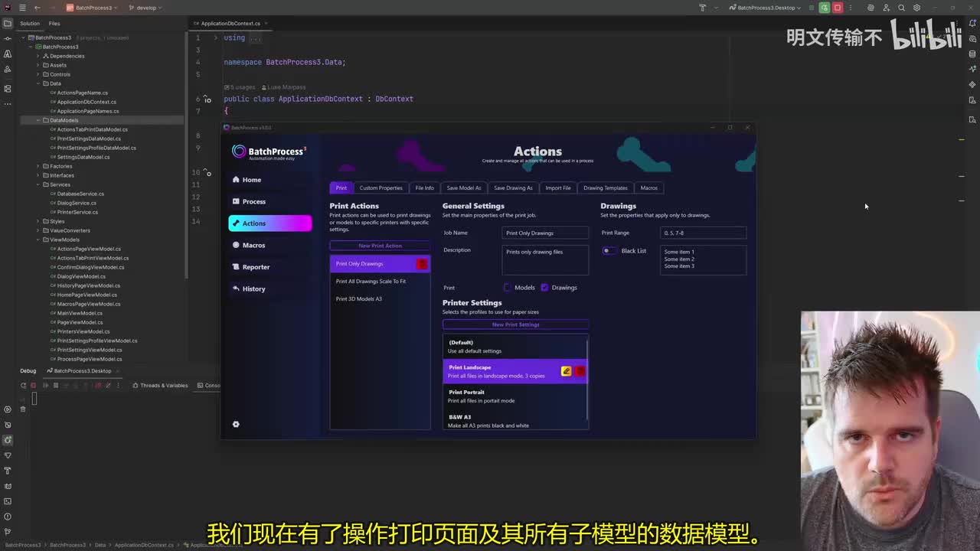Image resolution: width=980 pixels, height=551 pixels.
Task: Select the Print Portrait profile
Action: point(514,396)
